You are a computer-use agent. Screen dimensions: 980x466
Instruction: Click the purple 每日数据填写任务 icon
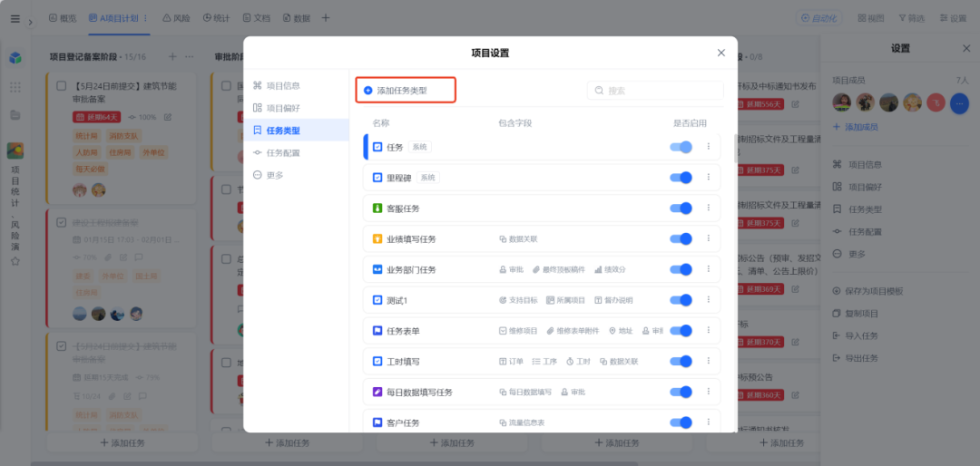click(x=377, y=392)
